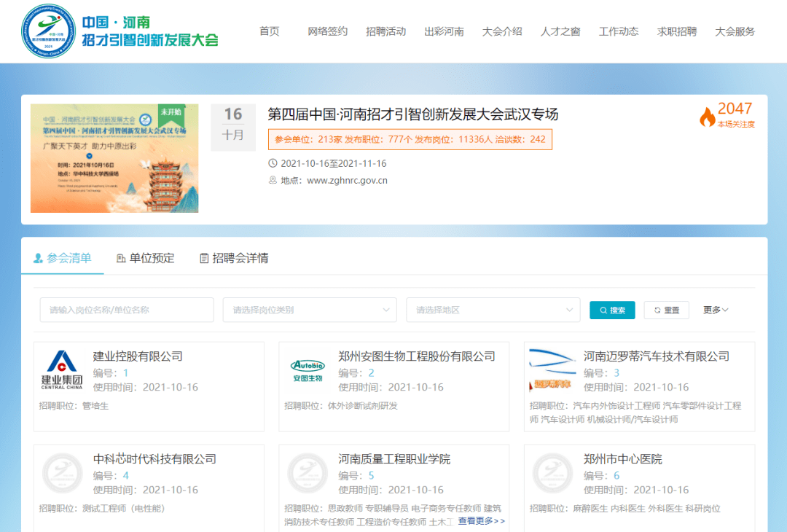Open 中科芯时代科技有限公司 company link

click(154, 458)
